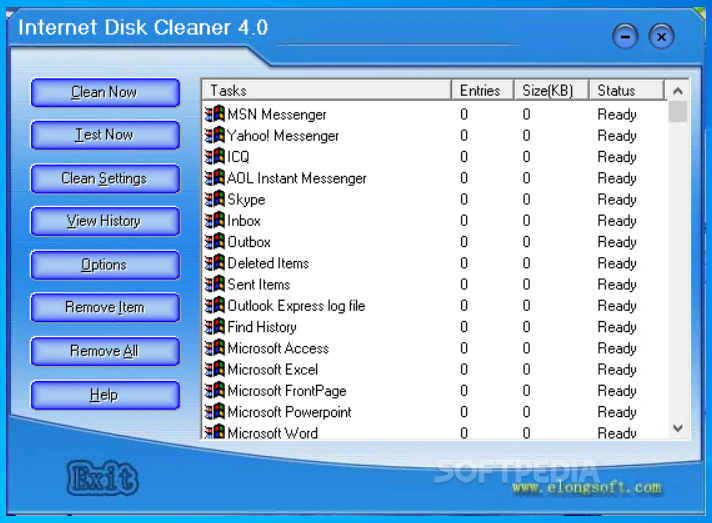Click the Ready status of Outbox
The image size is (712, 523).
[x=617, y=242]
